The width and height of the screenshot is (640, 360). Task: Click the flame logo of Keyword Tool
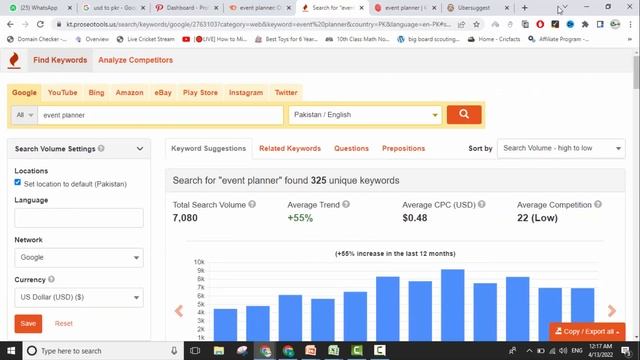[x=14, y=60]
